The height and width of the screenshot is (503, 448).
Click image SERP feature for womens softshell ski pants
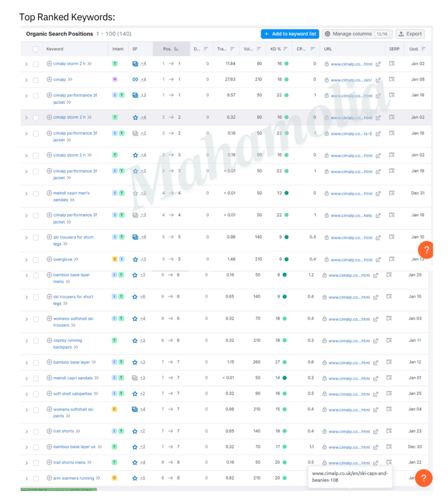[x=135, y=409]
